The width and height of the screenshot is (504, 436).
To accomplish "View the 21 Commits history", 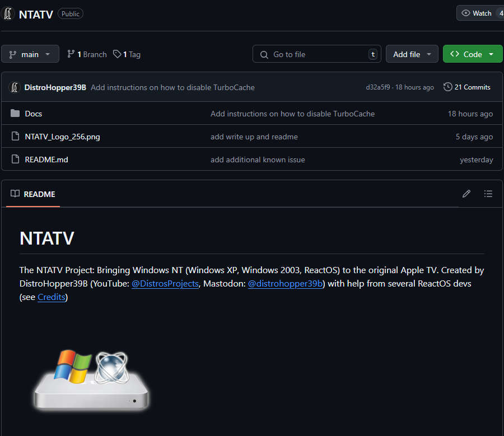I will [466, 87].
